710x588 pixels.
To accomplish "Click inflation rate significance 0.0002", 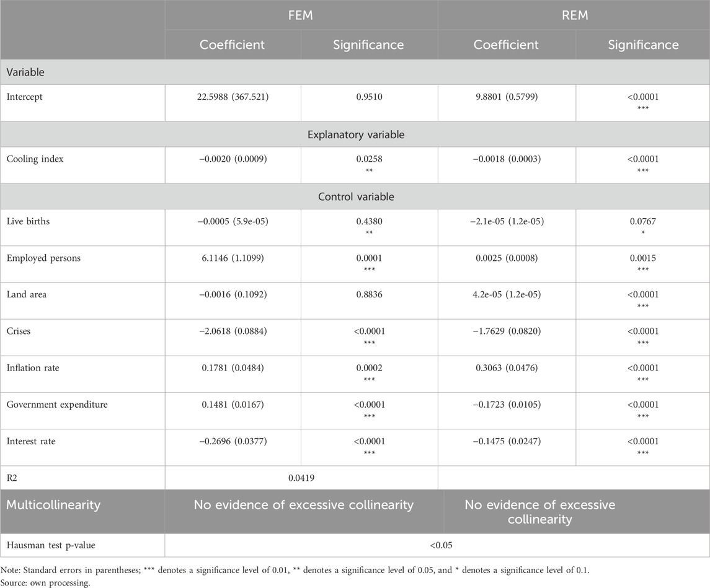I will [x=369, y=367].
